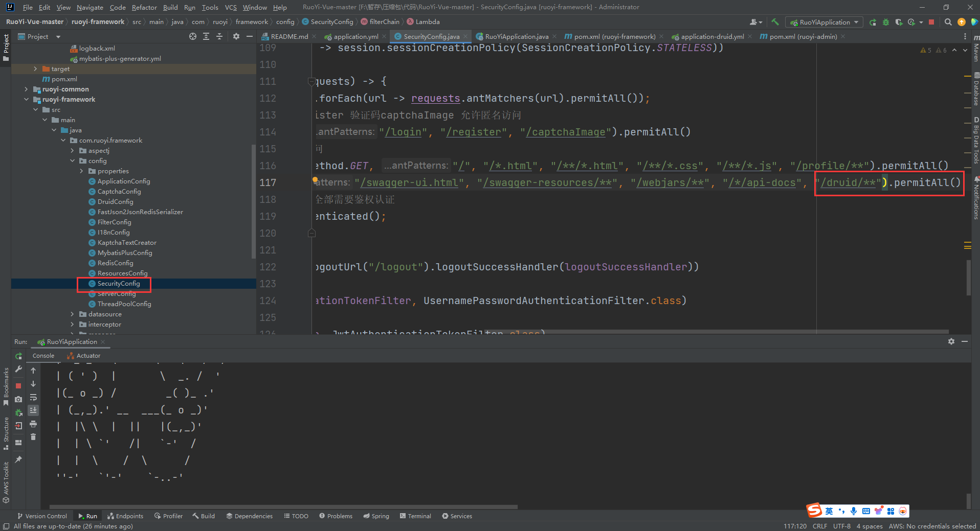
Task: Expand the properties package
Action: click(81, 171)
